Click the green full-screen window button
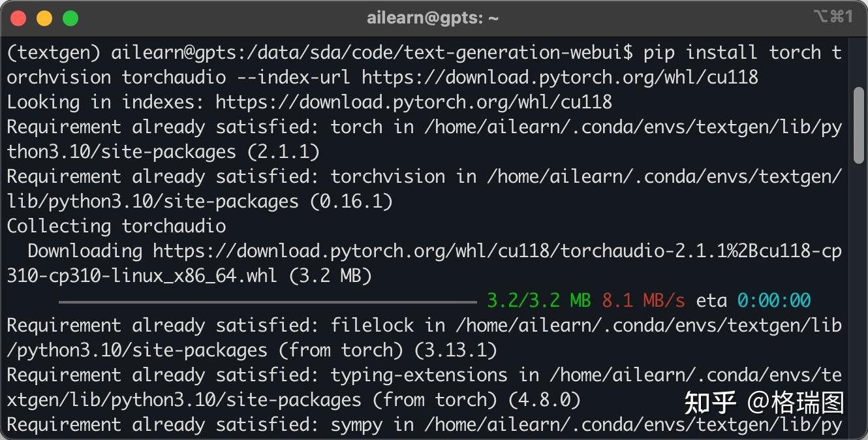Screen dimensions: 868x440 pyautogui.click(x=70, y=18)
